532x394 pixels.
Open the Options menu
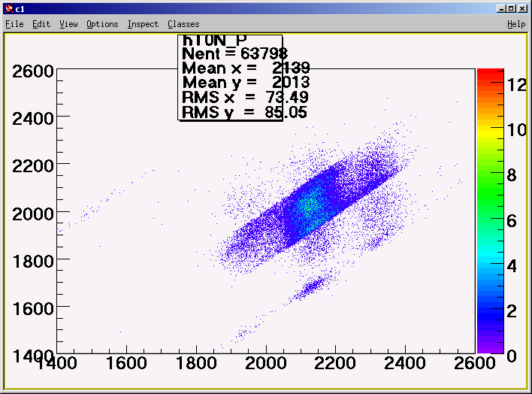(x=102, y=24)
